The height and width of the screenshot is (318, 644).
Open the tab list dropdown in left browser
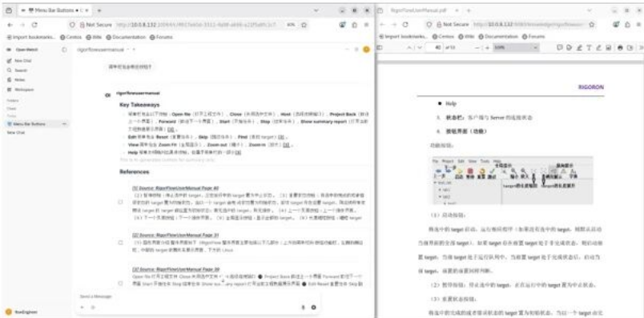coord(316,10)
